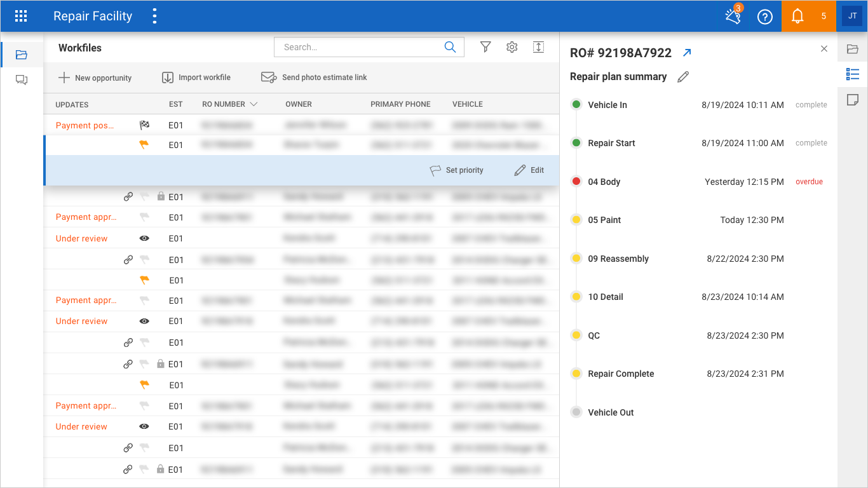Click the date 8/19/2024 10:11 AM
Screen dimensions: 868x488
[743, 105]
